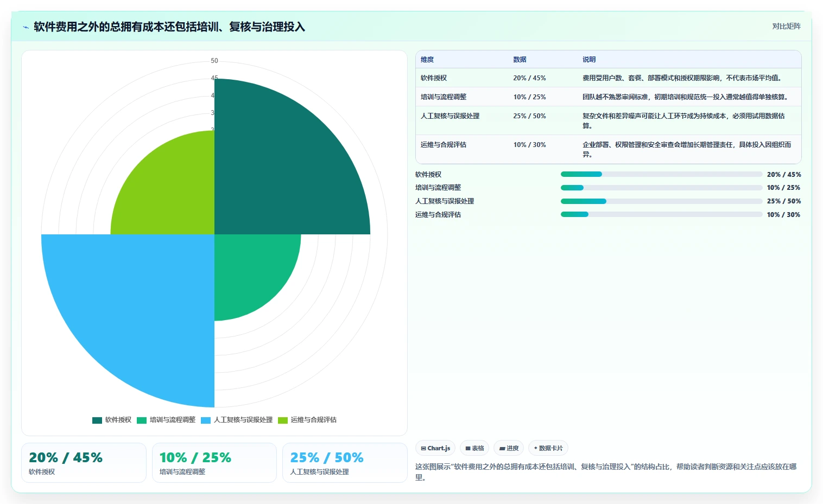Click the table value 10% / 30%
823x504 pixels.
529,145
